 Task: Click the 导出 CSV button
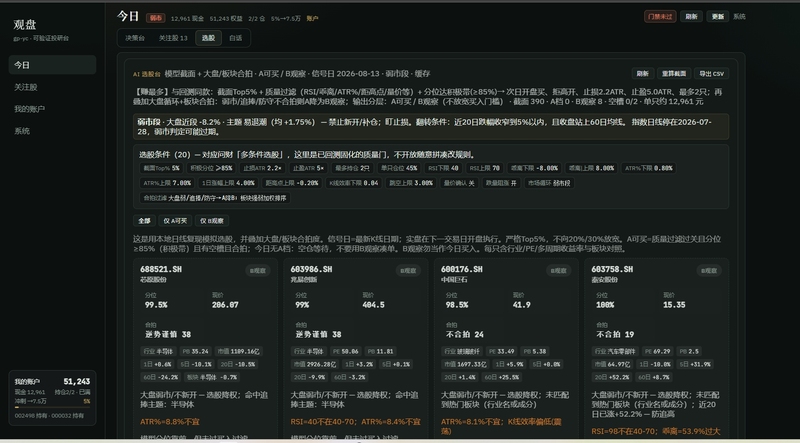pos(711,73)
